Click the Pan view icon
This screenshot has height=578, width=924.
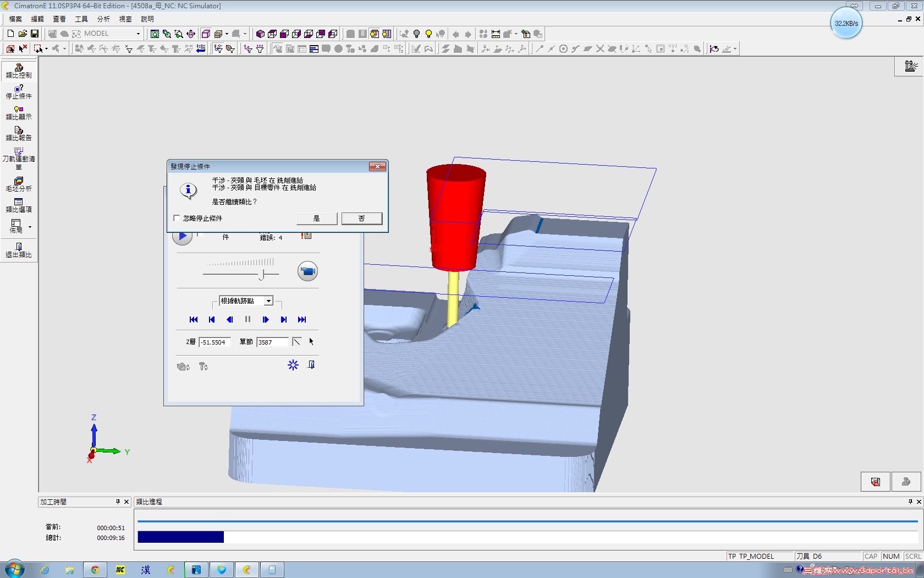coord(191,34)
